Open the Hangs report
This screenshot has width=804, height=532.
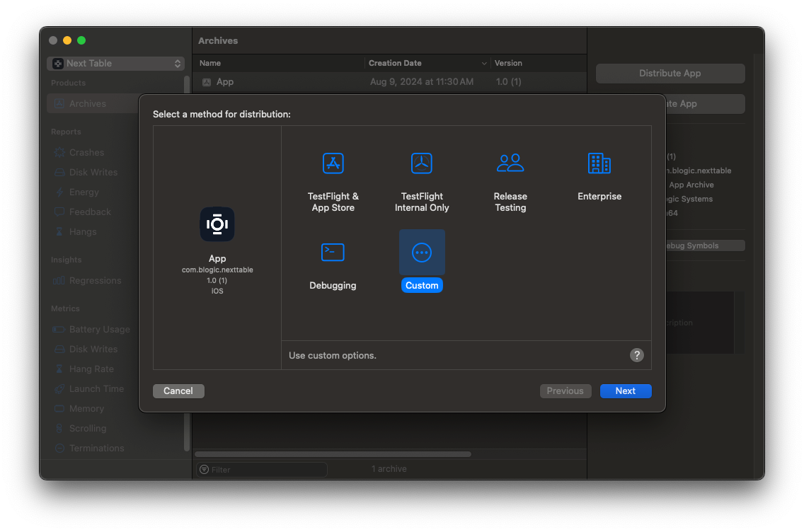point(84,231)
